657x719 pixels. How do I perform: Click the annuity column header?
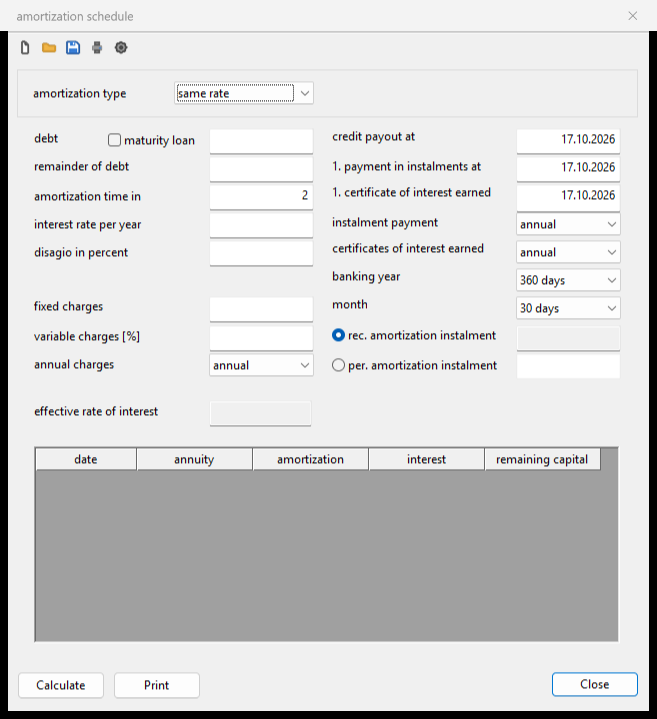pos(194,459)
